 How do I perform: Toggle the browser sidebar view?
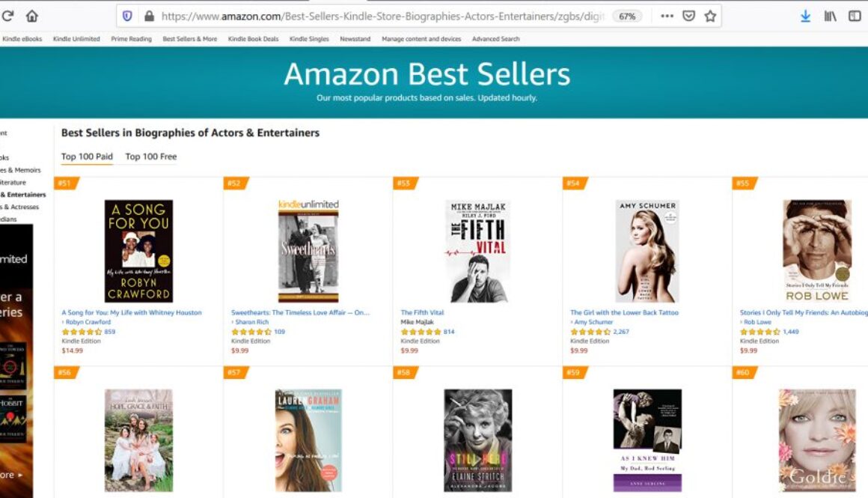pos(855,16)
